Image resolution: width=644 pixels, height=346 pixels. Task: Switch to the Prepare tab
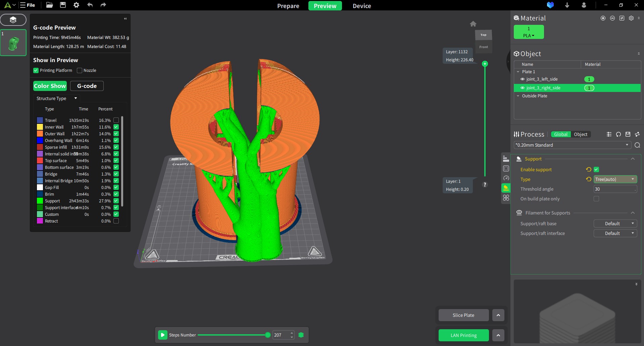coord(288,6)
